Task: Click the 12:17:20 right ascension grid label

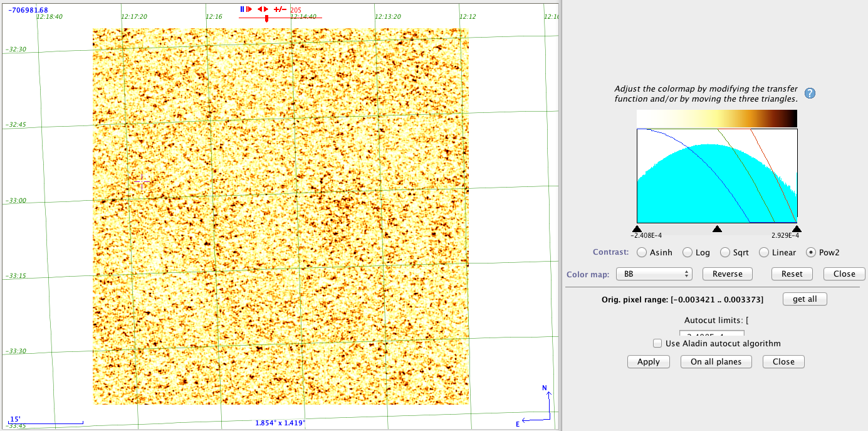Action: click(133, 16)
